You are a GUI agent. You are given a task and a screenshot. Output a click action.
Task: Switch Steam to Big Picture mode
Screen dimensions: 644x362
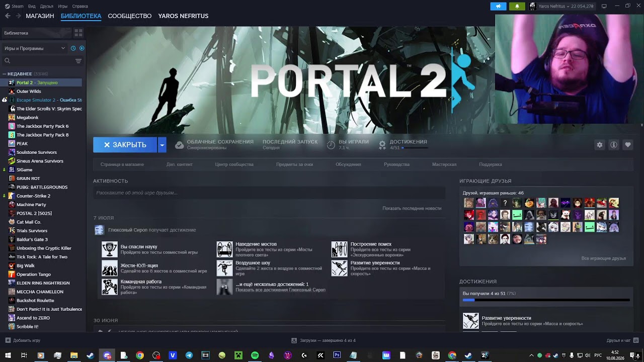[x=604, y=6]
